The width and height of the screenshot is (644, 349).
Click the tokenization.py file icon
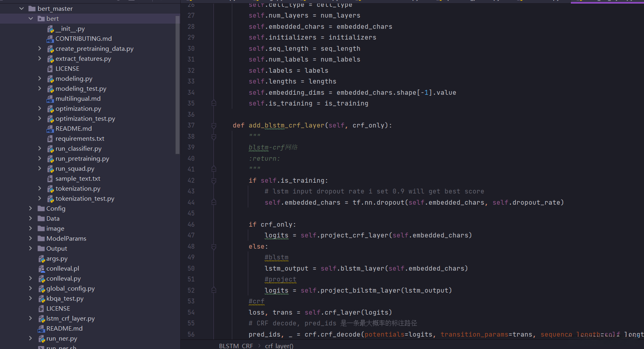(50, 189)
